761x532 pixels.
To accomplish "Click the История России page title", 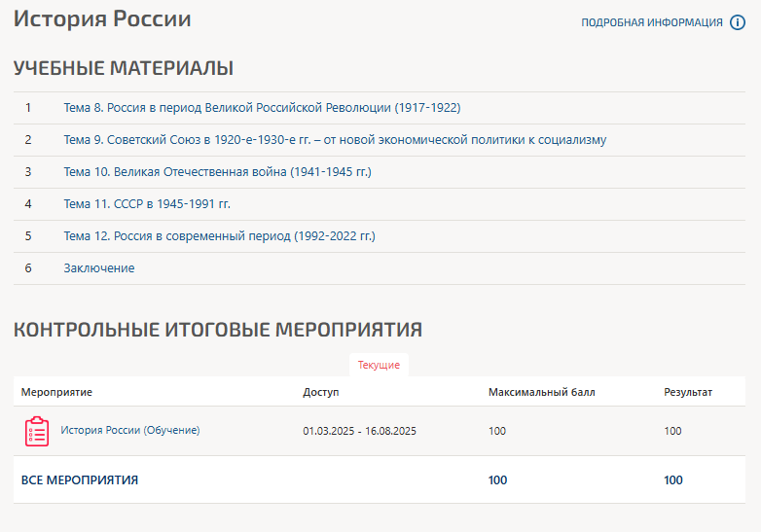I will pyautogui.click(x=102, y=19).
